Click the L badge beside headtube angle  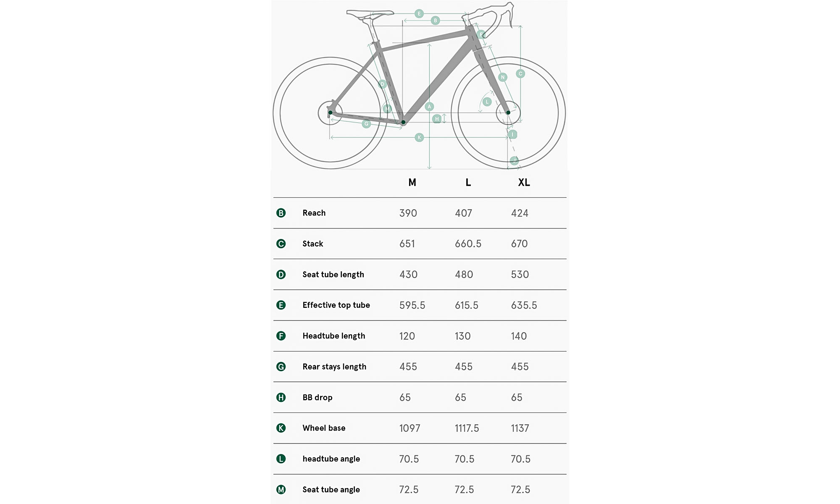coord(281,459)
